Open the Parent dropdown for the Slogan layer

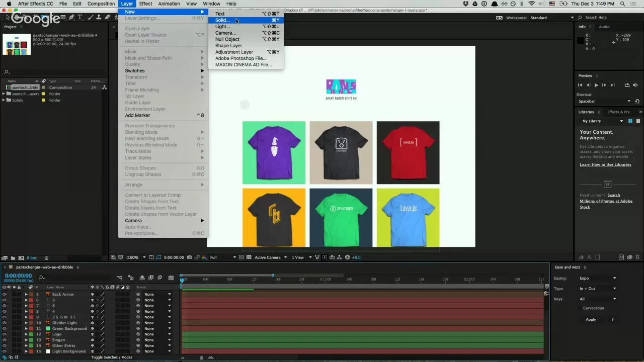click(x=157, y=340)
